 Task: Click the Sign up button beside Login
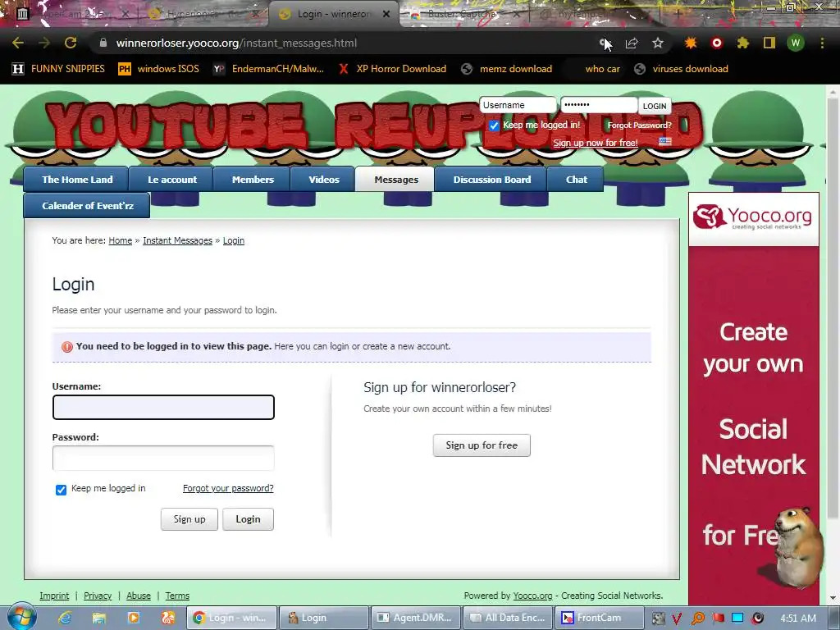pos(189,519)
